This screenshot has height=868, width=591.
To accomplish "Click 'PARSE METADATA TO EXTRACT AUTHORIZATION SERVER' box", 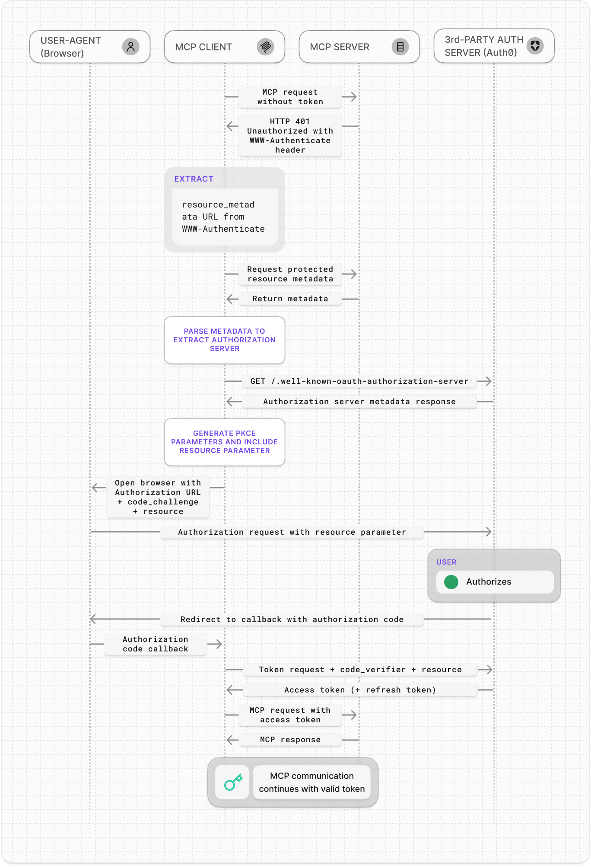I will pyautogui.click(x=225, y=340).
